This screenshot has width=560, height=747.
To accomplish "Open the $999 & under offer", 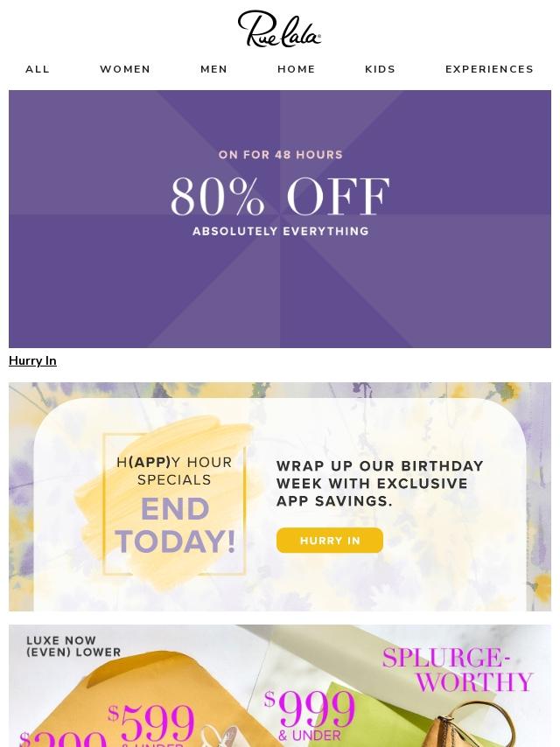I will pyautogui.click(x=312, y=713).
